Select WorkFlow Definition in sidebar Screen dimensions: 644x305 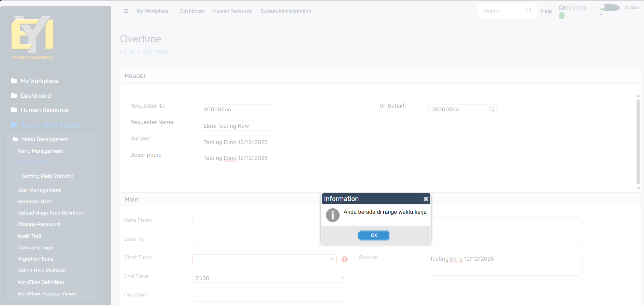41,282
